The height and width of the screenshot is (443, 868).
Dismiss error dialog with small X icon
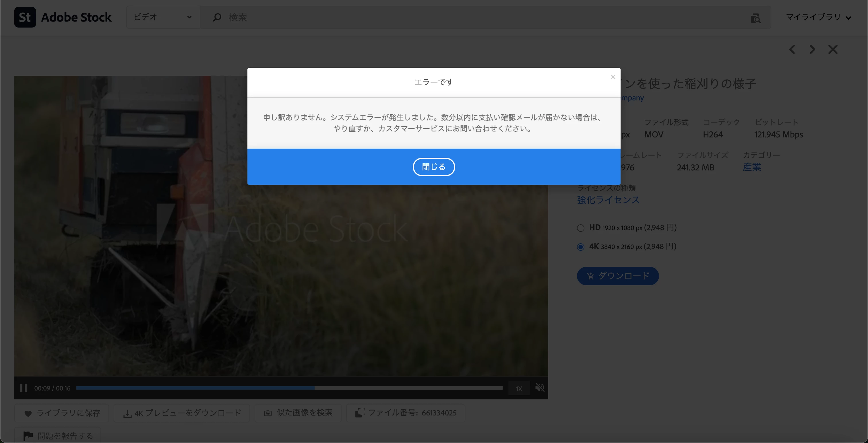point(613,77)
